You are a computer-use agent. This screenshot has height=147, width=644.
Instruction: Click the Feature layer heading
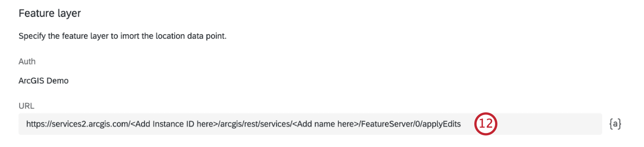[50, 13]
